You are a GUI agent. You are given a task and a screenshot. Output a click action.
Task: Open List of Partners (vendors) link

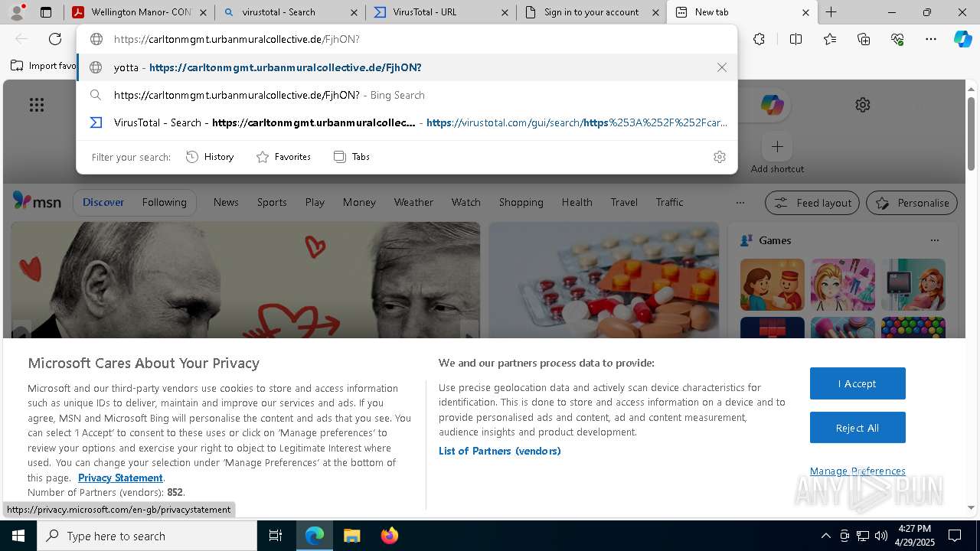pyautogui.click(x=499, y=451)
